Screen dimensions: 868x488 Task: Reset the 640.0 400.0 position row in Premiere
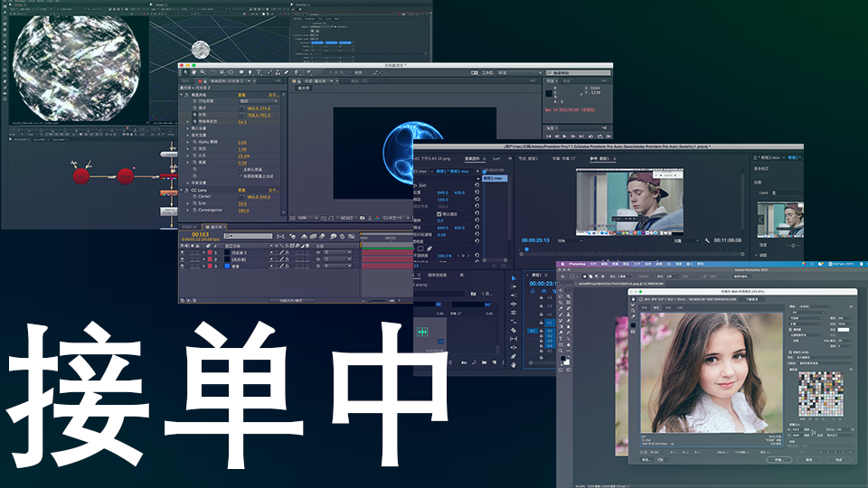point(476,192)
